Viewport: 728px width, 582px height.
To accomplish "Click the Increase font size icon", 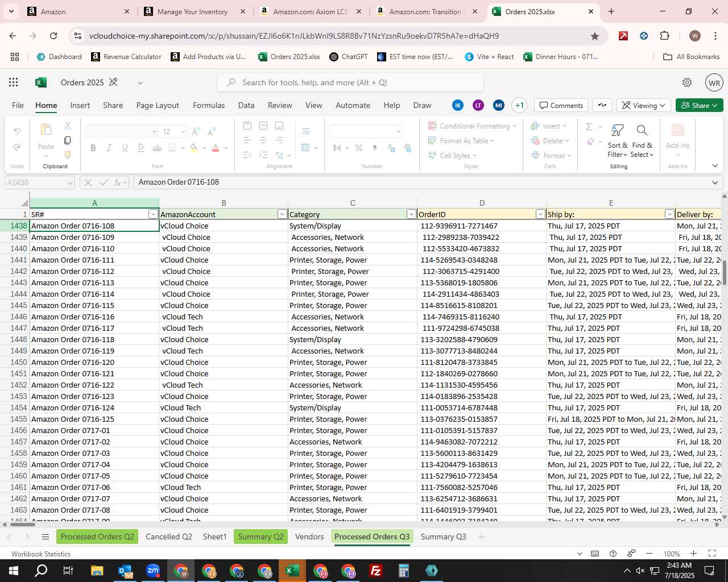I will click(196, 131).
